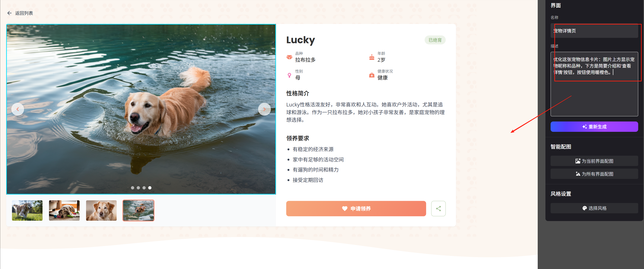The image size is (644, 269).
Task: Open the 选择风格 style chooser
Action: click(x=594, y=208)
